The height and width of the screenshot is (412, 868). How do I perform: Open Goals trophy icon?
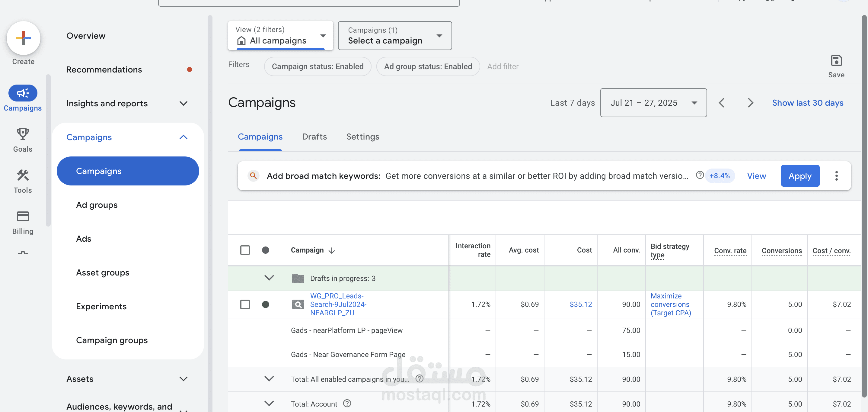point(23,134)
